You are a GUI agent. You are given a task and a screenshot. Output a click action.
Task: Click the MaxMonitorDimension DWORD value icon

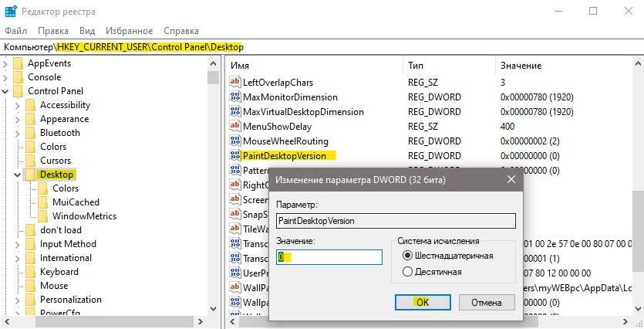point(235,97)
